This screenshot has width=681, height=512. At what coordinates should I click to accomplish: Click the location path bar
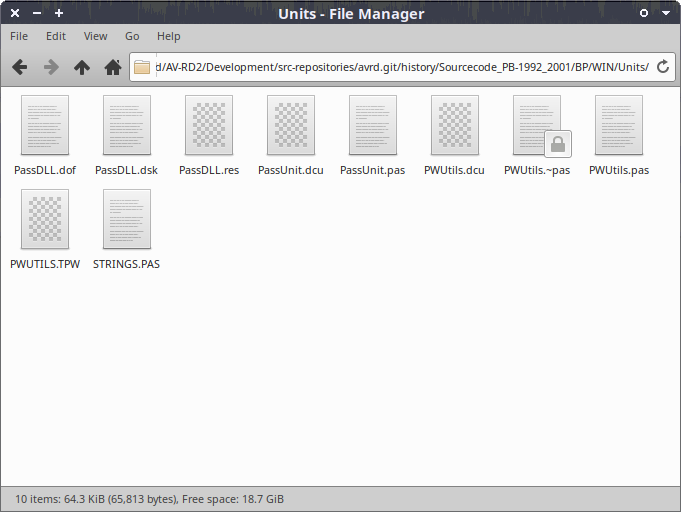click(x=400, y=67)
